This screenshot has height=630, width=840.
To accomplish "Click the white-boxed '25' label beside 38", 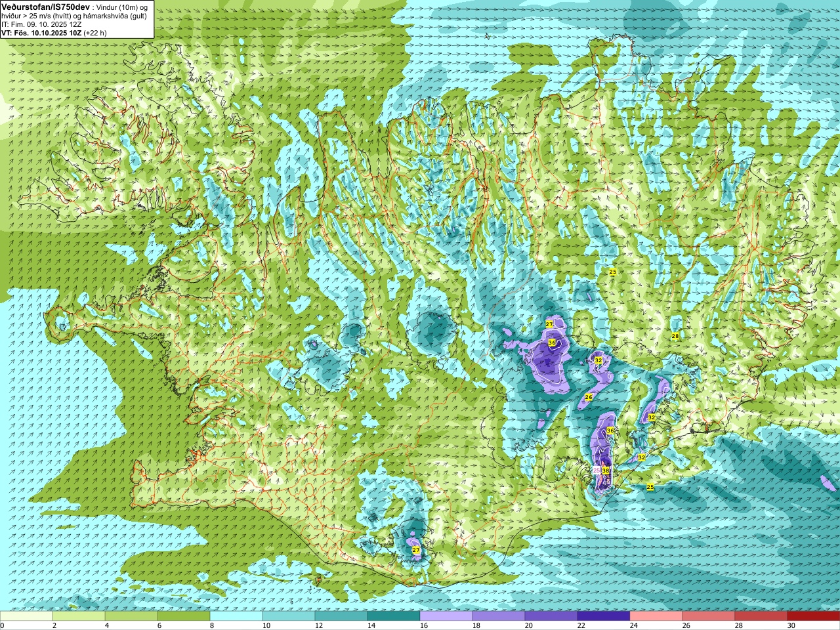I will tap(597, 471).
